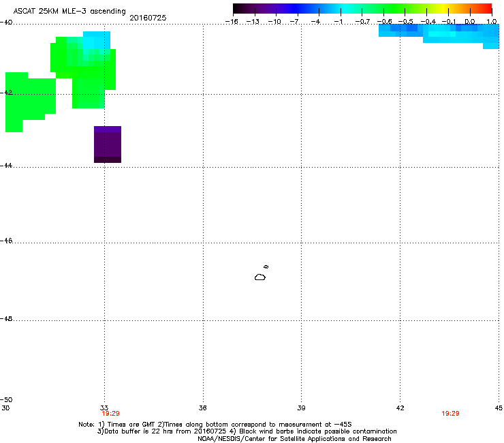Select the date label 20160725
Image resolution: width=504 pixels, height=443 pixels.
click(148, 18)
